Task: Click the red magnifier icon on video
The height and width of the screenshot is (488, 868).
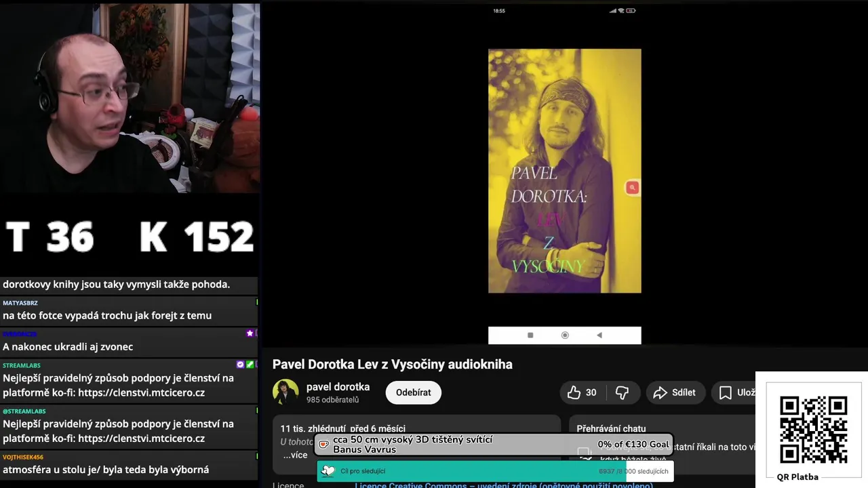Action: (x=632, y=188)
